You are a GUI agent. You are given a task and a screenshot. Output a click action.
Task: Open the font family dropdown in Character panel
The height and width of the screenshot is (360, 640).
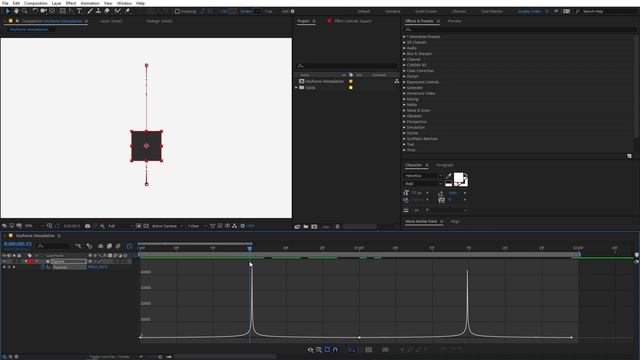[x=423, y=176]
